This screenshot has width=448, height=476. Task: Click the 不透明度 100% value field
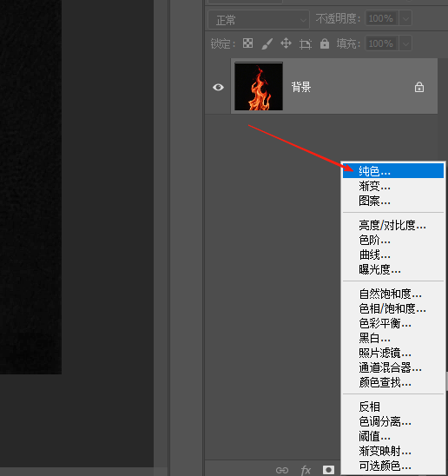(x=382, y=18)
